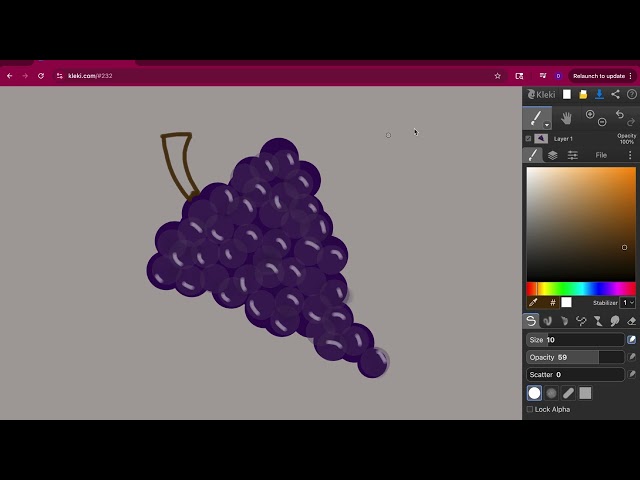Toggle the Layer 1 checkbox
Image resolution: width=640 pixels, height=480 pixels.
[x=528, y=139]
